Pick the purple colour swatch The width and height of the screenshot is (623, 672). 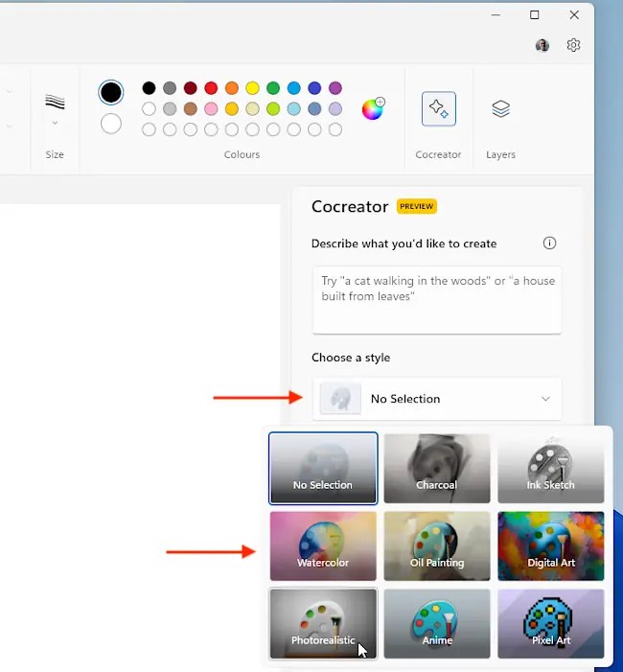(x=335, y=88)
